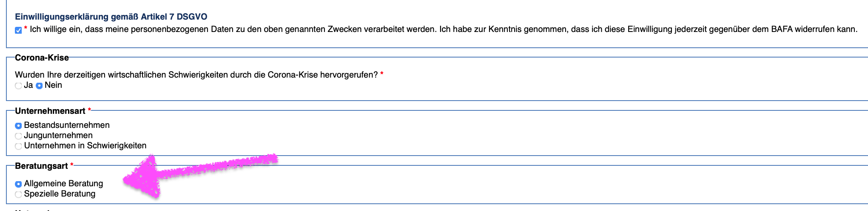
Task: Click the 'Jungunternehmen' label text
Action: point(58,135)
